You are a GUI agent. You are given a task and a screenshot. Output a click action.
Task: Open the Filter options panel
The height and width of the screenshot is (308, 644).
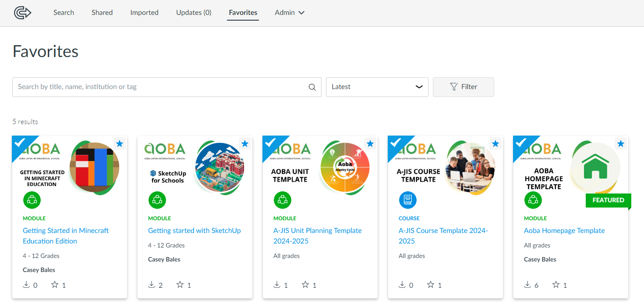(x=463, y=87)
